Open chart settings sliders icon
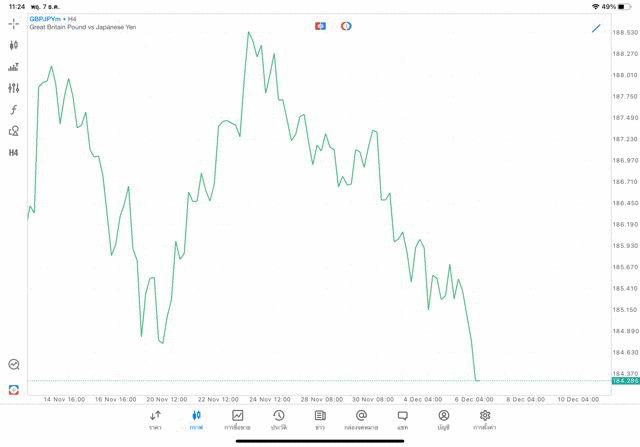The height and width of the screenshot is (447, 640). coord(14,88)
